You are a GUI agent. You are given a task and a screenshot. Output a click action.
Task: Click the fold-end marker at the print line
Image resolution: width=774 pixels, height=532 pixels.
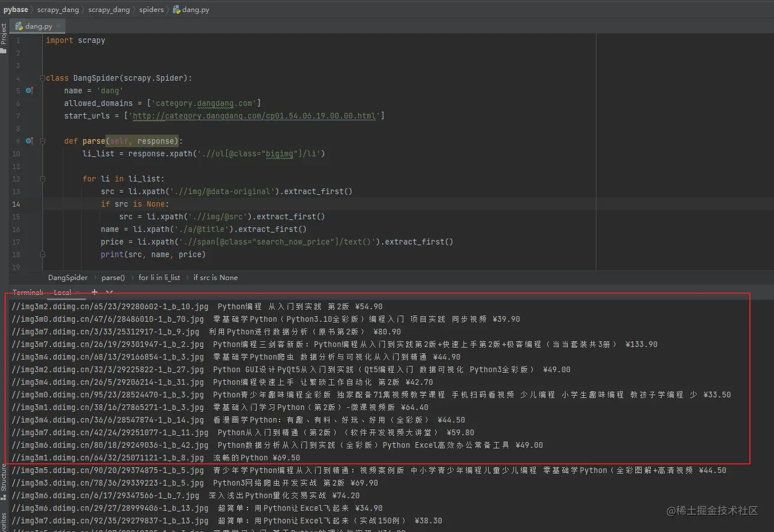tap(42, 254)
